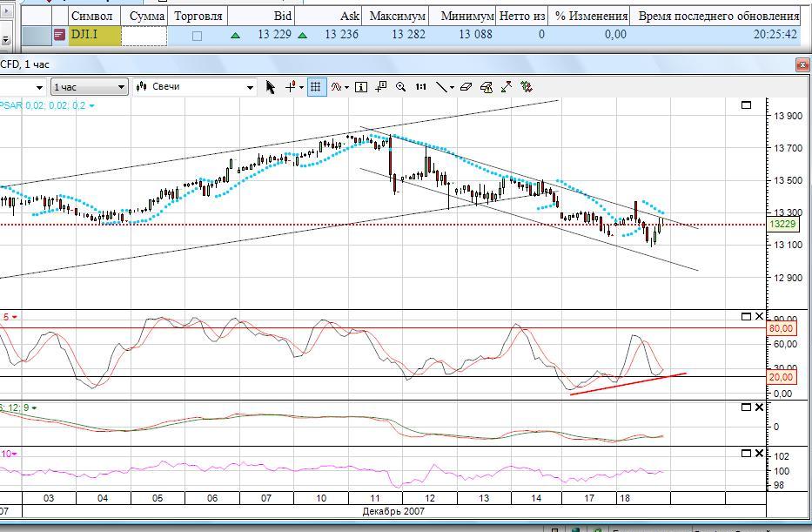The height and width of the screenshot is (532, 812).
Task: Click the last update time 20:25:42
Action: pyautogui.click(x=775, y=35)
